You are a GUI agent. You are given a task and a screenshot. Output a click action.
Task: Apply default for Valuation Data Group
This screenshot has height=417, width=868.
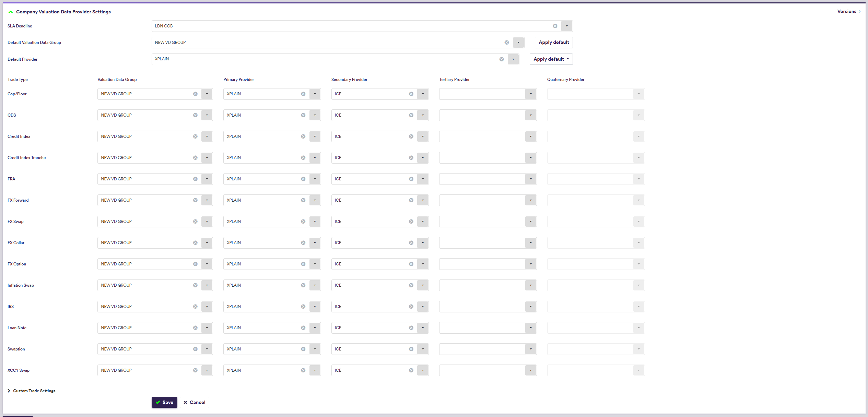click(x=553, y=43)
